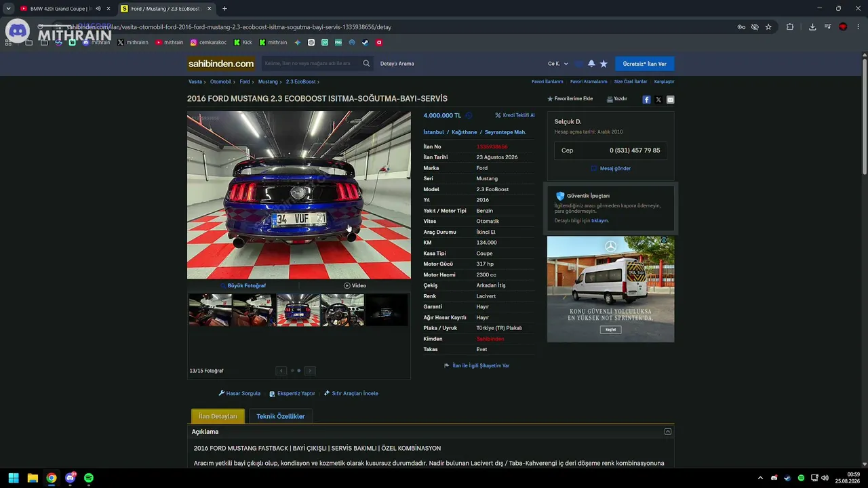Collapse the Açıklama section
Screen dimensions: 868x488
coord(668,432)
